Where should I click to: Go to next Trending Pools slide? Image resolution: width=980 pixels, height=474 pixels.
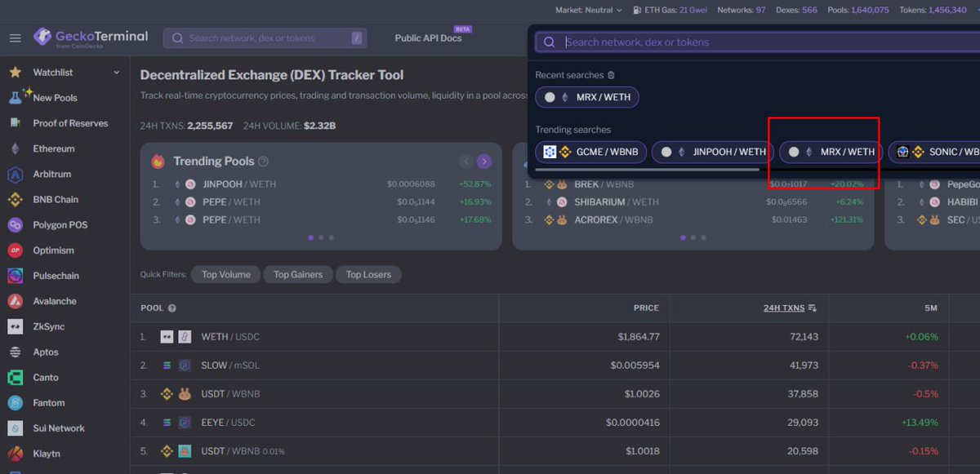484,162
